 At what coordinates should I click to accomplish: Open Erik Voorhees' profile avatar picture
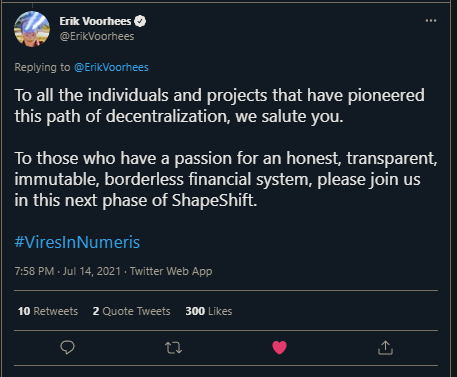(x=32, y=29)
